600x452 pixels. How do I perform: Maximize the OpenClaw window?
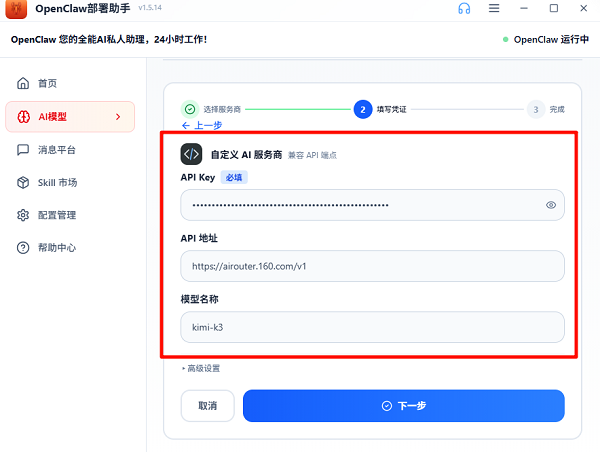pos(554,8)
